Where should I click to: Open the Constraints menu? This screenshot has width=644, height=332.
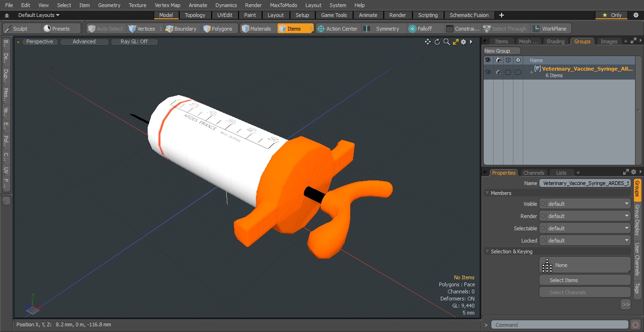463,29
